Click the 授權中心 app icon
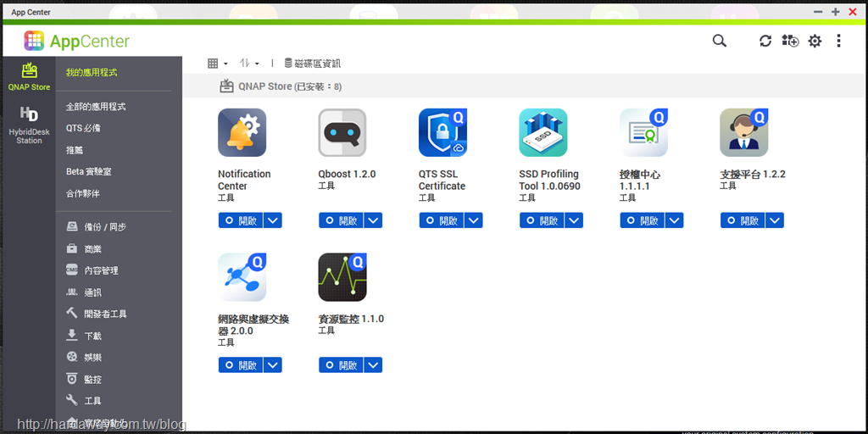The image size is (868, 434). coord(644,133)
